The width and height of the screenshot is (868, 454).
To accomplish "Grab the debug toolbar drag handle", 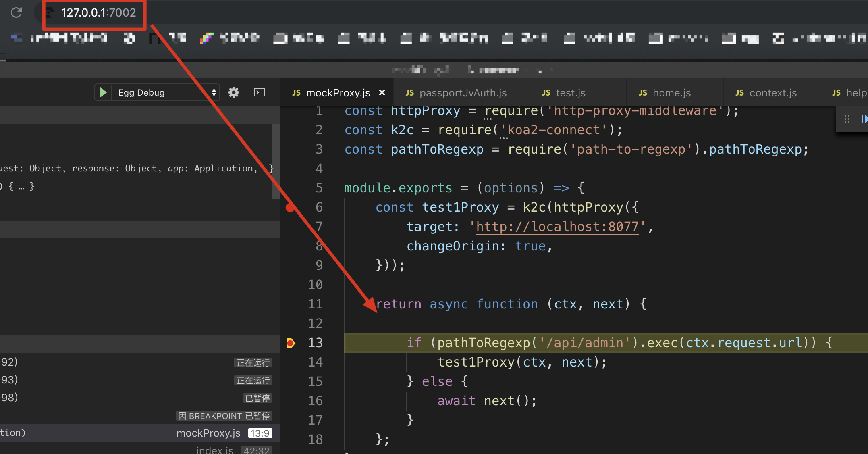I will [847, 119].
